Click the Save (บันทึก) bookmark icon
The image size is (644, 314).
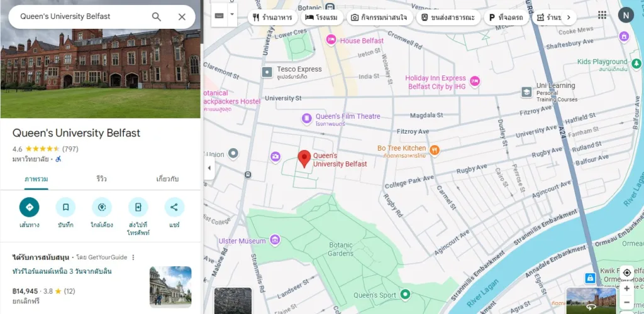pos(65,207)
